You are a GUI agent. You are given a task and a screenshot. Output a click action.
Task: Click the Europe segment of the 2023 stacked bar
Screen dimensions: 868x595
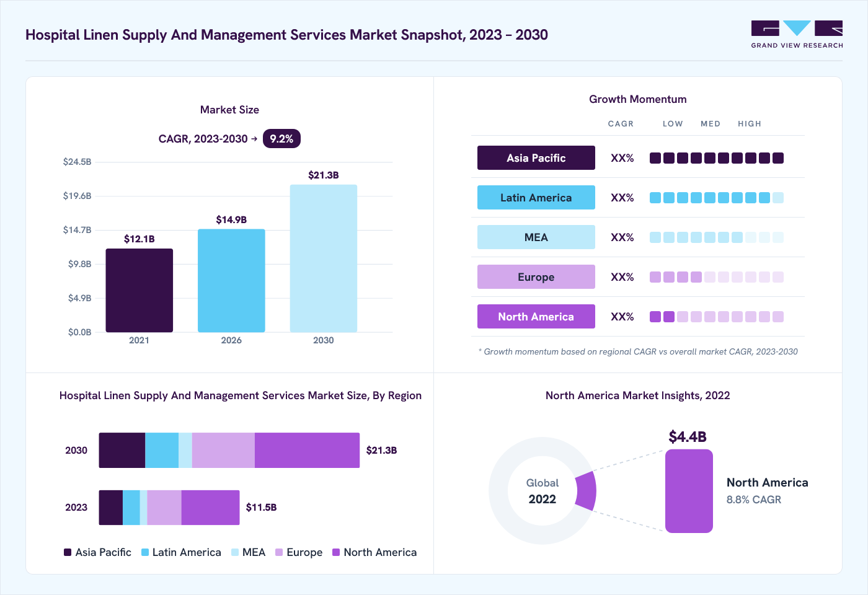(164, 508)
